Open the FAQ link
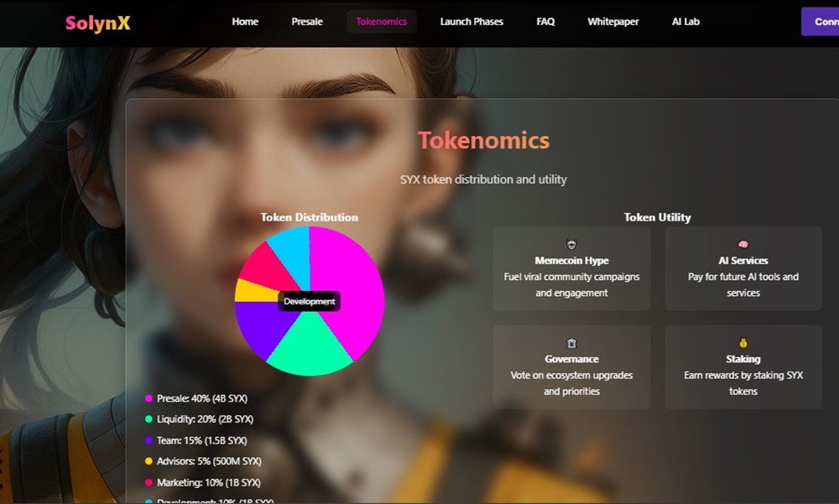The image size is (839, 504). click(x=546, y=22)
